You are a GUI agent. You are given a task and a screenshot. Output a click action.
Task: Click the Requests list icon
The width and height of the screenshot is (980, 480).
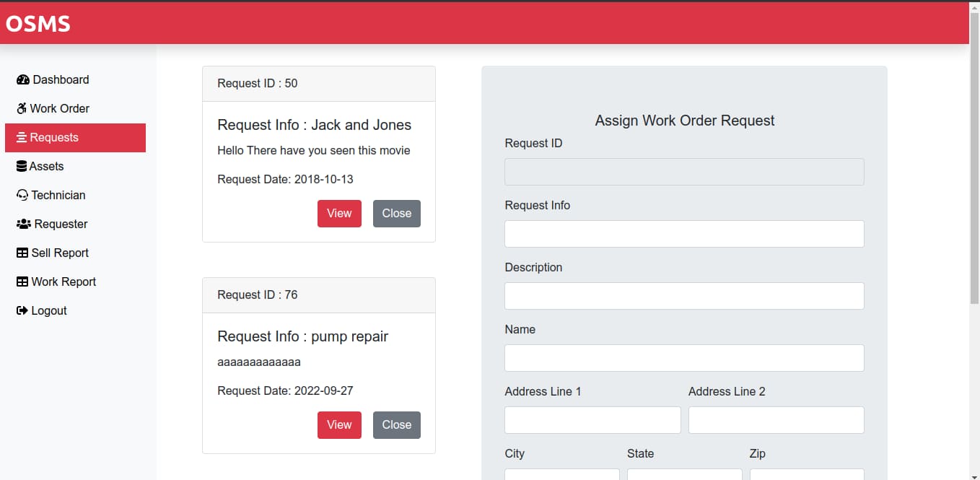22,137
